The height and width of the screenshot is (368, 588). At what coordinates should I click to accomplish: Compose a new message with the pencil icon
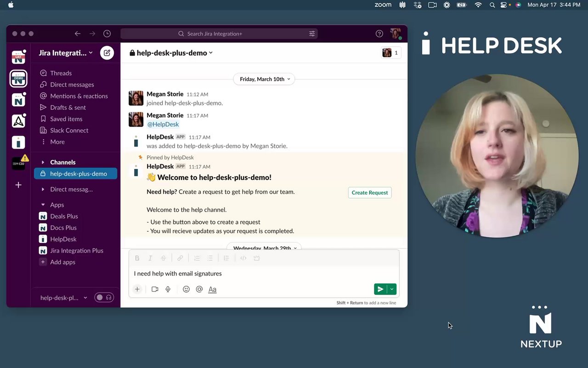(107, 53)
